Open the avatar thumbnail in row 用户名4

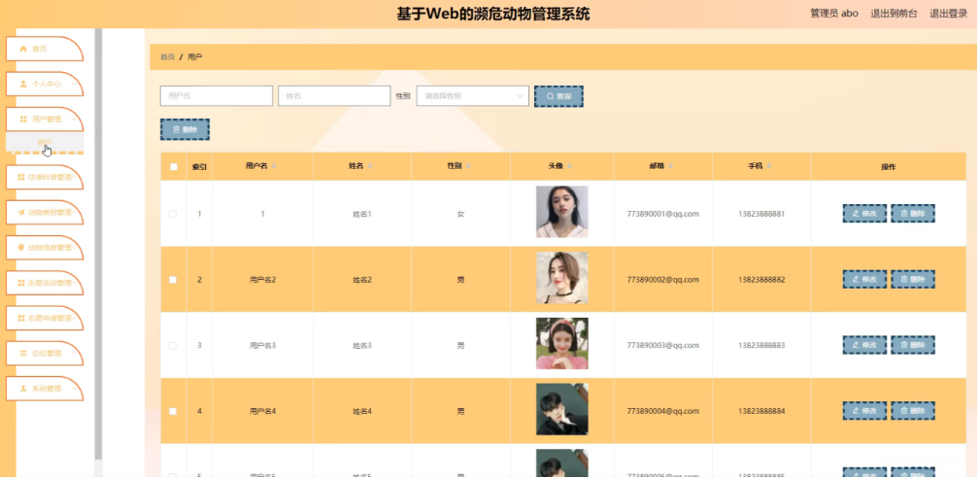click(562, 409)
